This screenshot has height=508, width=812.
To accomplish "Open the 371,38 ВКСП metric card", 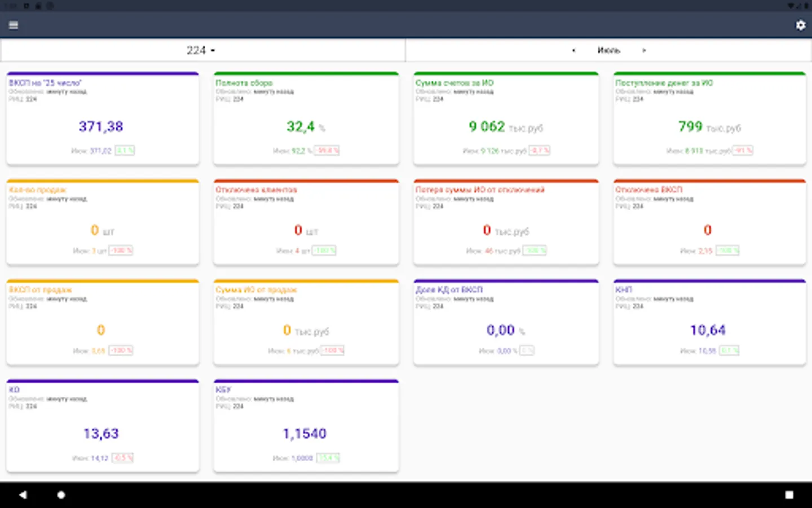I will 103,119.
